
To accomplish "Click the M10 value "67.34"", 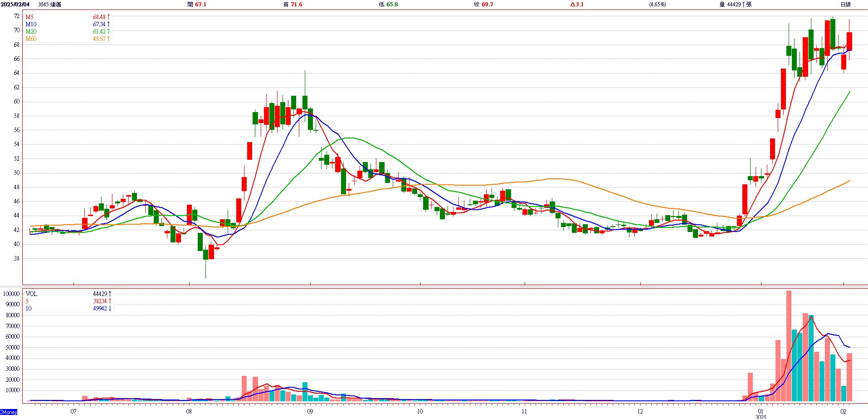I will 99,25.
